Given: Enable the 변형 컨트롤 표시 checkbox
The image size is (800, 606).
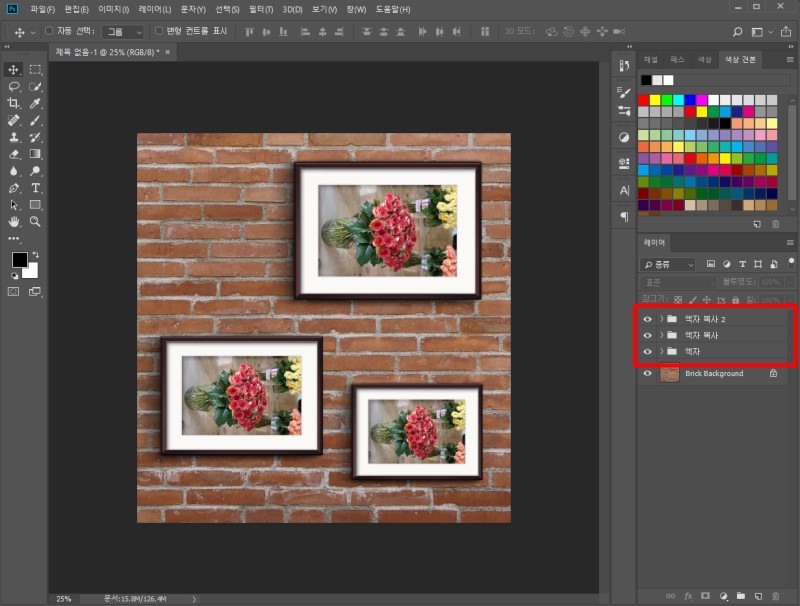Looking at the screenshot, I should click(x=158, y=32).
